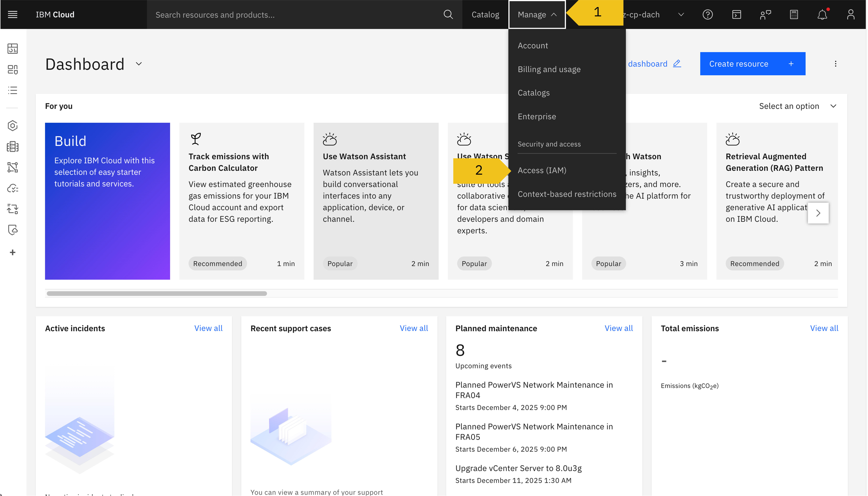
Task: Click the search magnifier icon
Action: tap(448, 14)
